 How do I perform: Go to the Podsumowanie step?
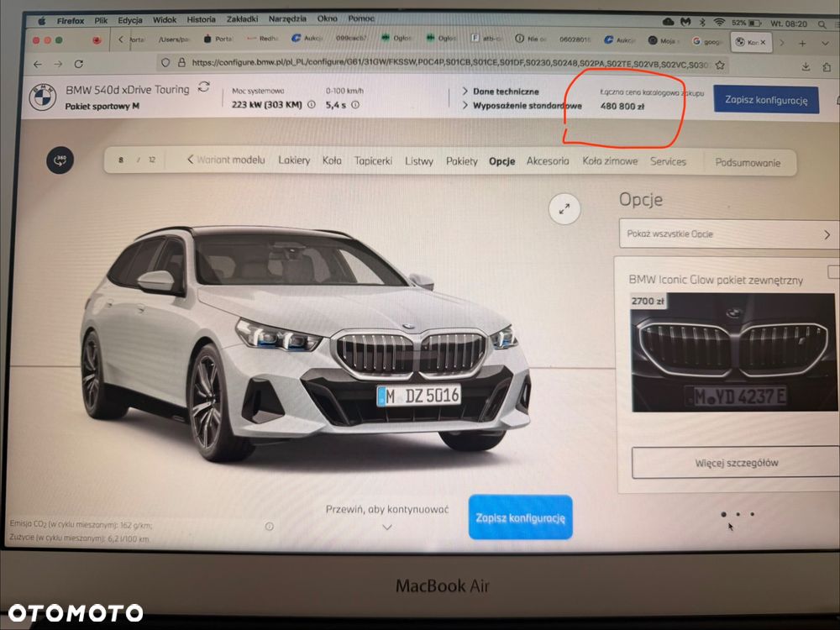coord(748,162)
